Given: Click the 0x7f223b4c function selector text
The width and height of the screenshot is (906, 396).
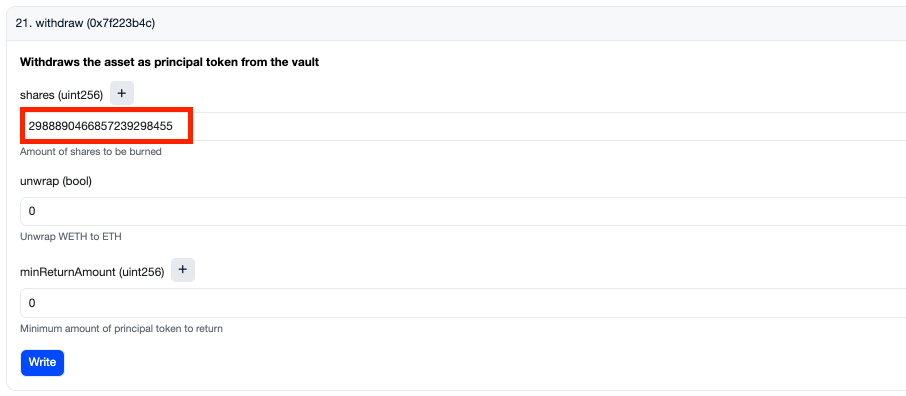Looking at the screenshot, I should click(121, 24).
